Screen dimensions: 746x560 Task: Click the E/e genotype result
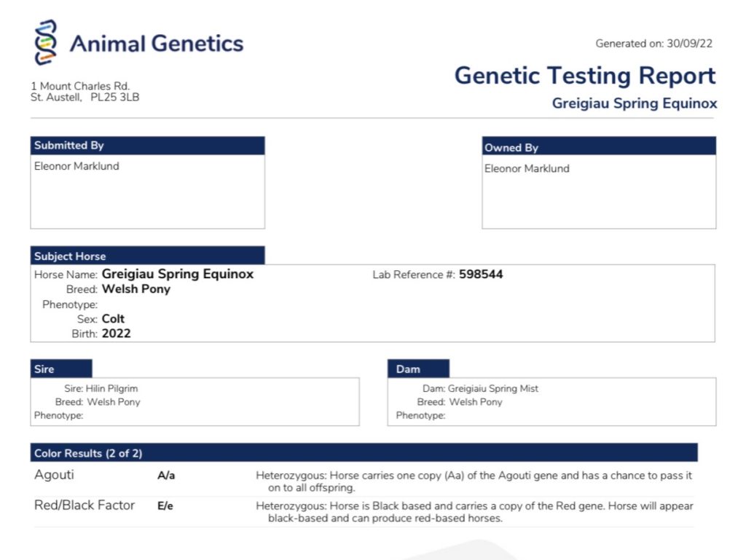(165, 506)
